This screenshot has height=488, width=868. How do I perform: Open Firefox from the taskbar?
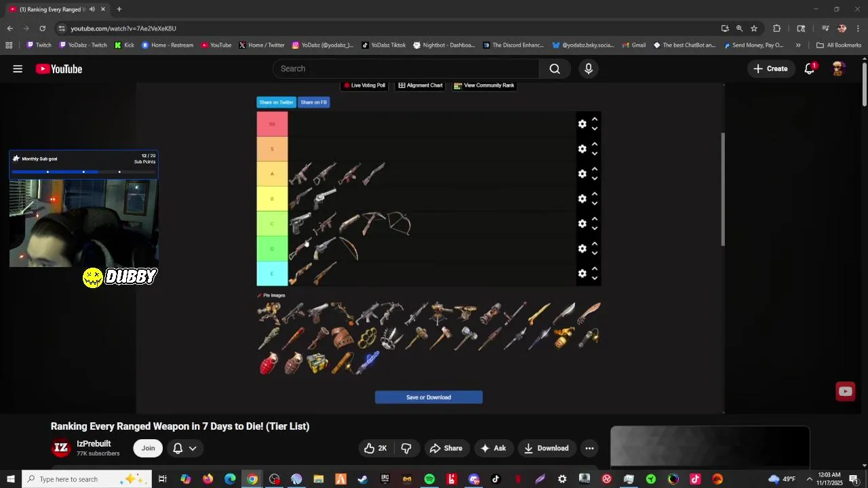[208, 479]
